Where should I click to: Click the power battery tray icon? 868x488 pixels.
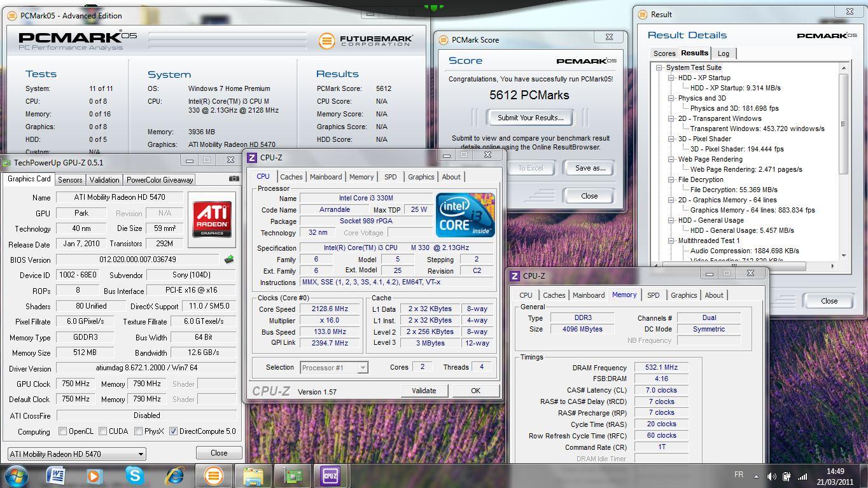click(787, 476)
